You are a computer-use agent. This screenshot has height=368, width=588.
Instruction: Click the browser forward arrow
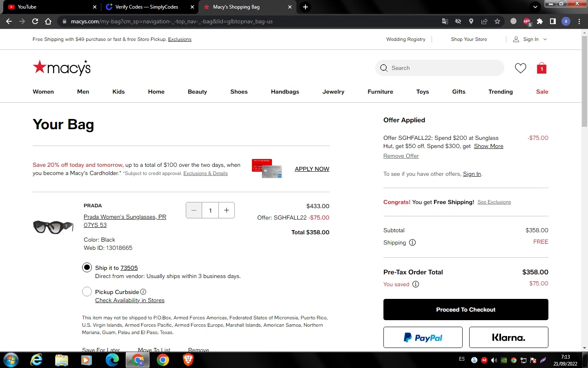point(22,21)
